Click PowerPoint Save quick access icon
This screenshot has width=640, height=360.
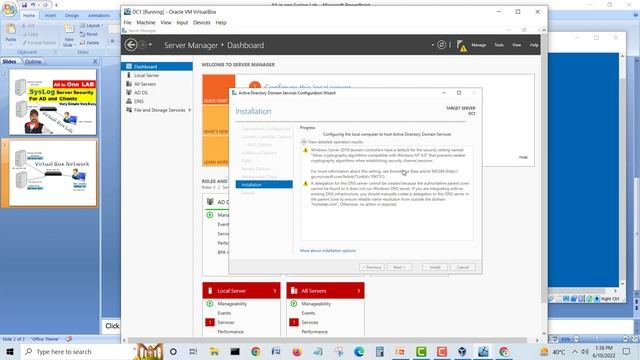coord(24,5)
